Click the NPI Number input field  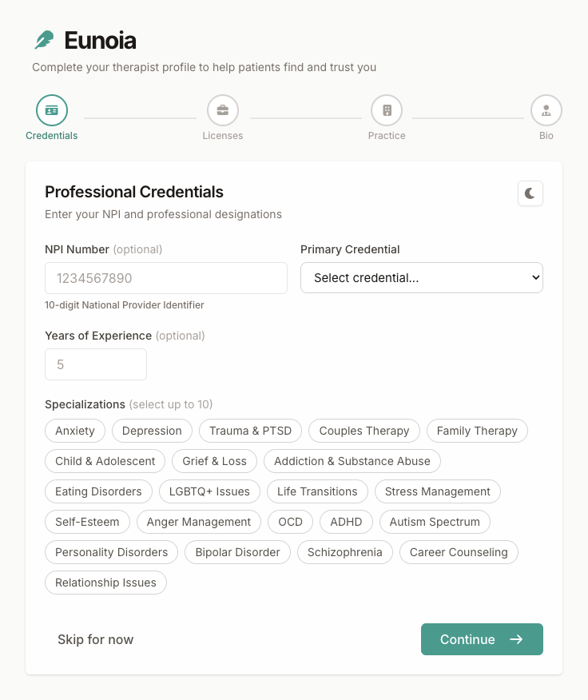(166, 278)
